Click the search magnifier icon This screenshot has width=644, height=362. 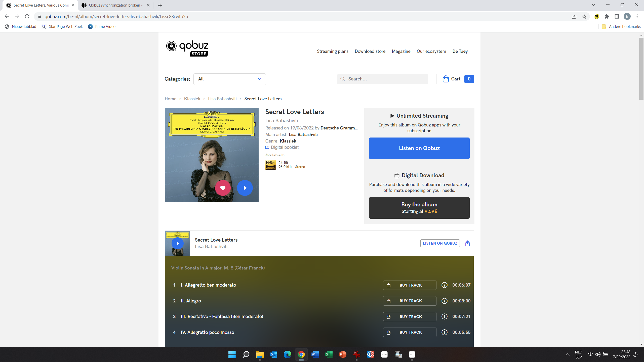pos(343,79)
